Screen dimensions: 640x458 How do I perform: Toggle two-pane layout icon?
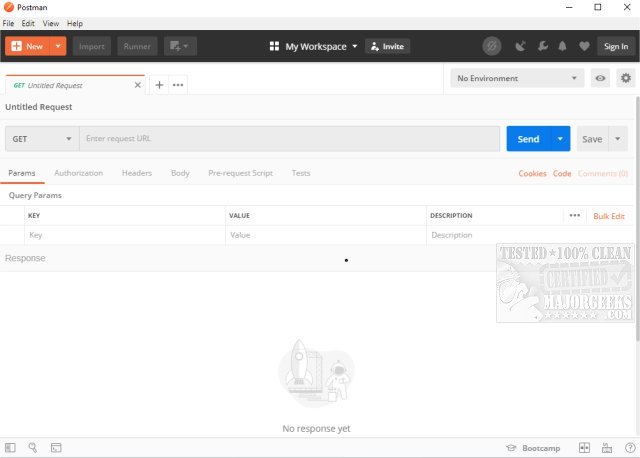(x=584, y=448)
